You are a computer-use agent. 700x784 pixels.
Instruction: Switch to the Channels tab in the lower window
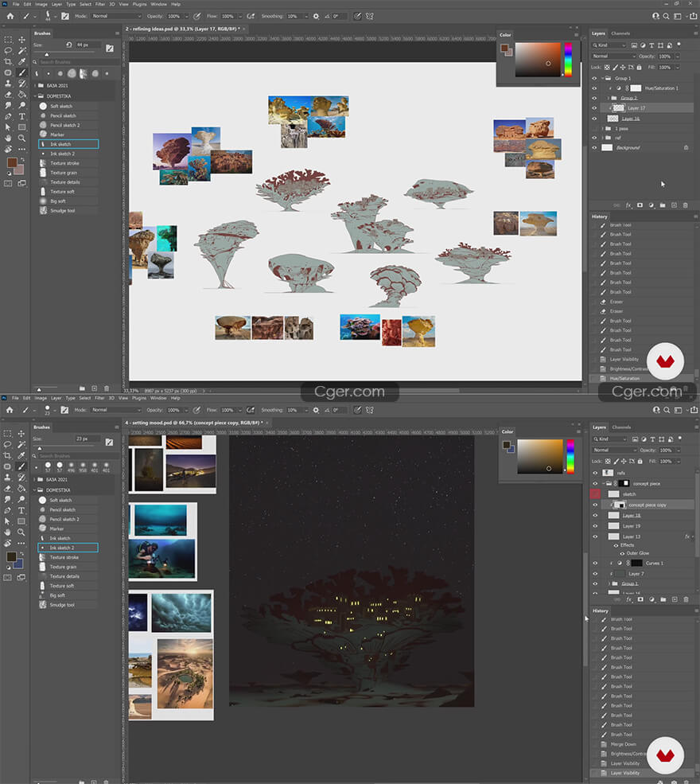[x=620, y=427]
